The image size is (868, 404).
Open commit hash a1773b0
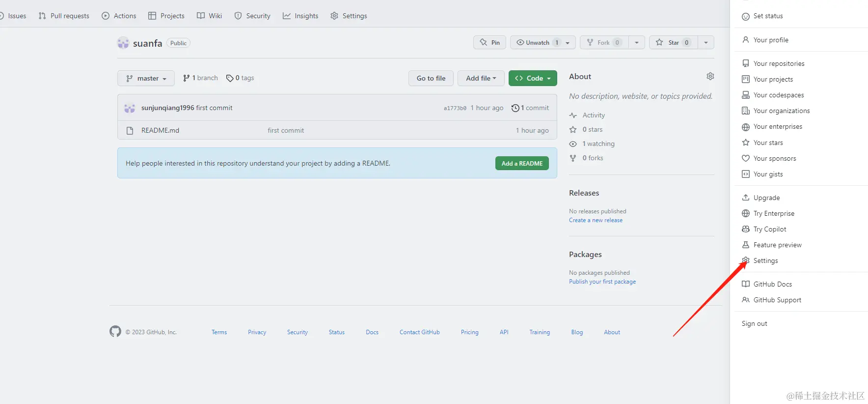(x=455, y=108)
